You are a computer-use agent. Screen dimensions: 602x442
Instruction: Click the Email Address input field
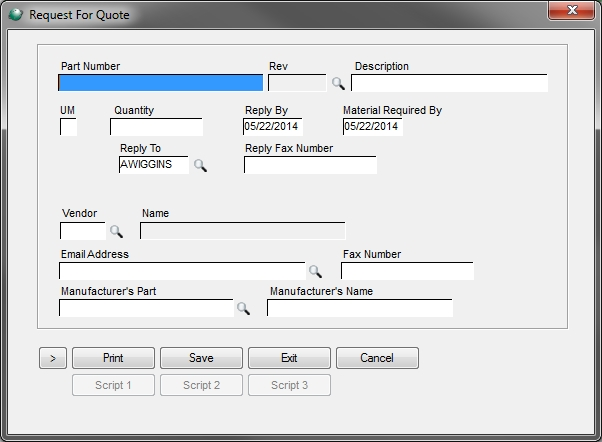coord(182,271)
